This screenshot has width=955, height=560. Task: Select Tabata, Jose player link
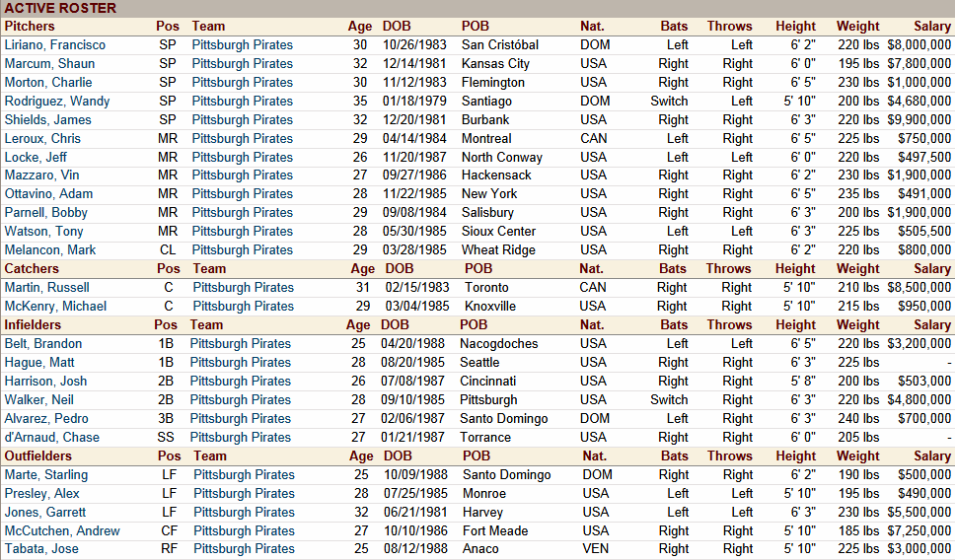(41, 549)
